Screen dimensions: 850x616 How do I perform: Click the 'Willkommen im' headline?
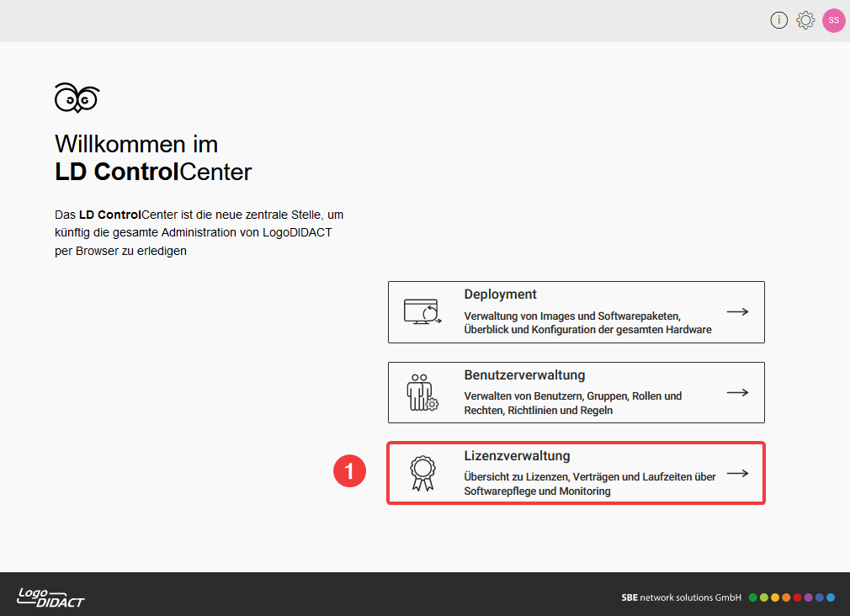tap(136, 144)
